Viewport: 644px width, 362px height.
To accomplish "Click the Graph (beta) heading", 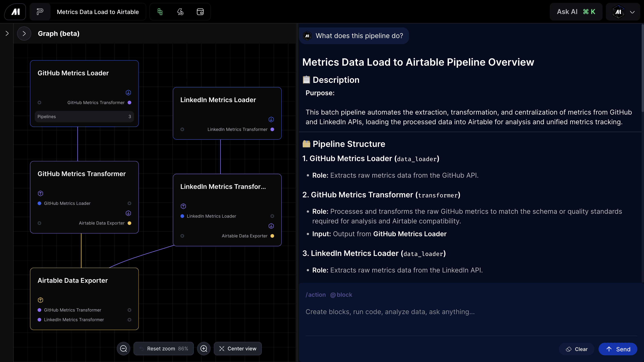I will coord(58,34).
